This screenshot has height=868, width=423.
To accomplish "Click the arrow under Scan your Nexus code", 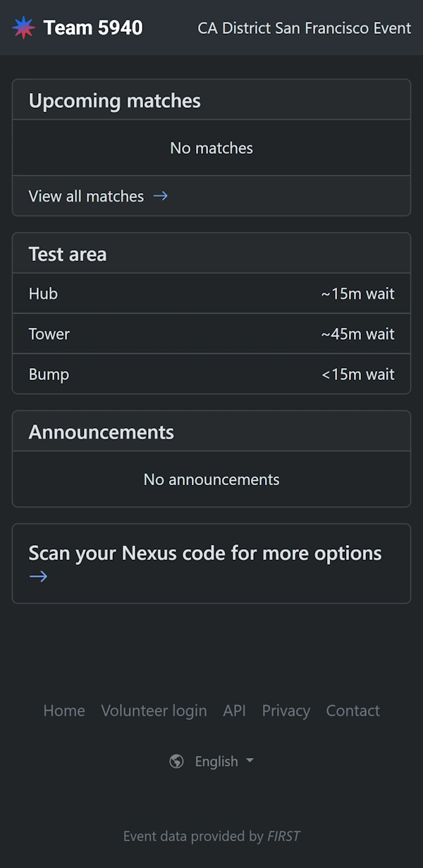I will [x=38, y=577].
